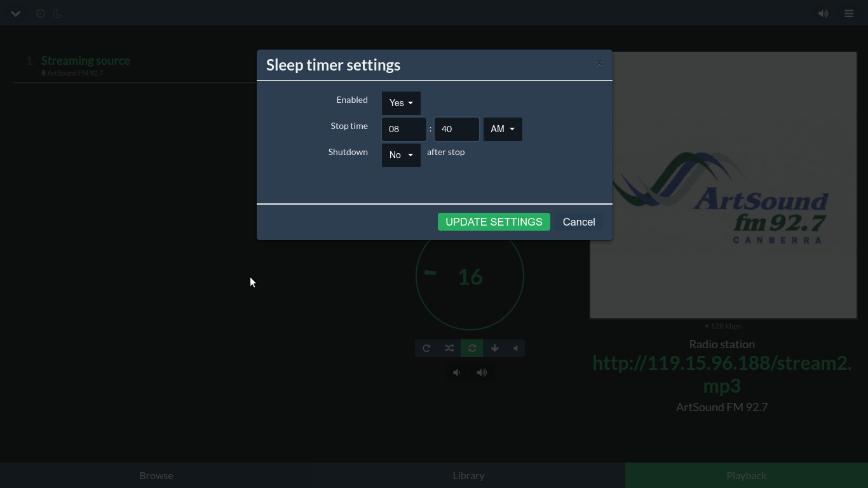
Task: Click the 'Stop time' label
Action: (349, 126)
